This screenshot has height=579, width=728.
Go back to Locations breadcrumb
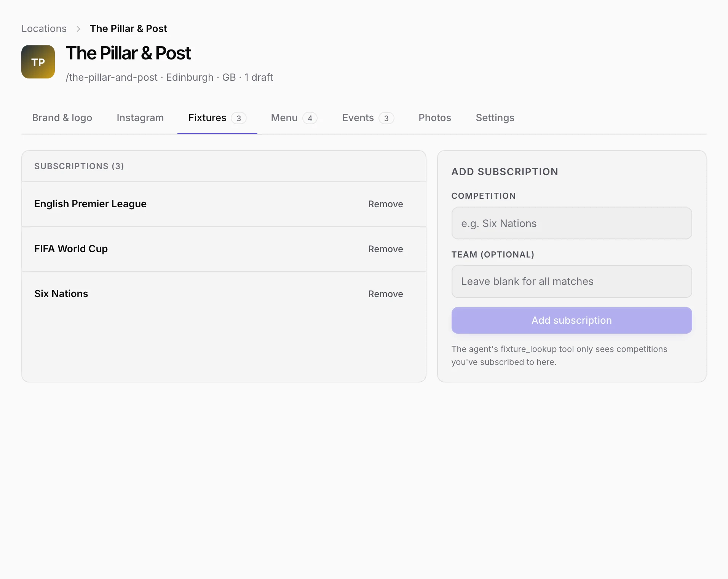[44, 29]
